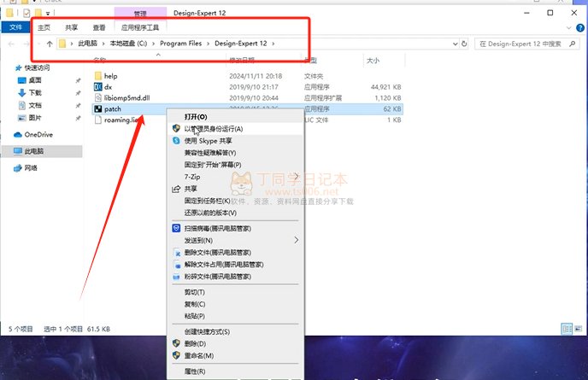This screenshot has height=380, width=588.
Task: Click the shield icon beside 重命名(M)
Action: (x=176, y=355)
